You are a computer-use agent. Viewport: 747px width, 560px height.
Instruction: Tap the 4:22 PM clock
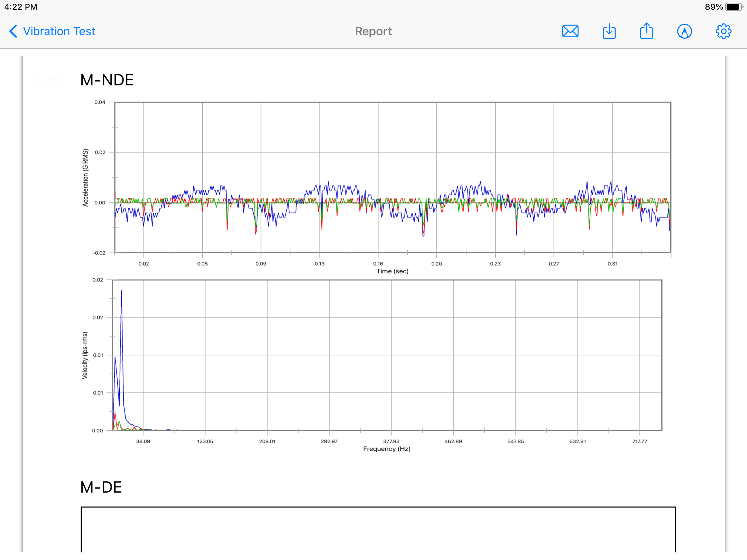pyautogui.click(x=21, y=7)
